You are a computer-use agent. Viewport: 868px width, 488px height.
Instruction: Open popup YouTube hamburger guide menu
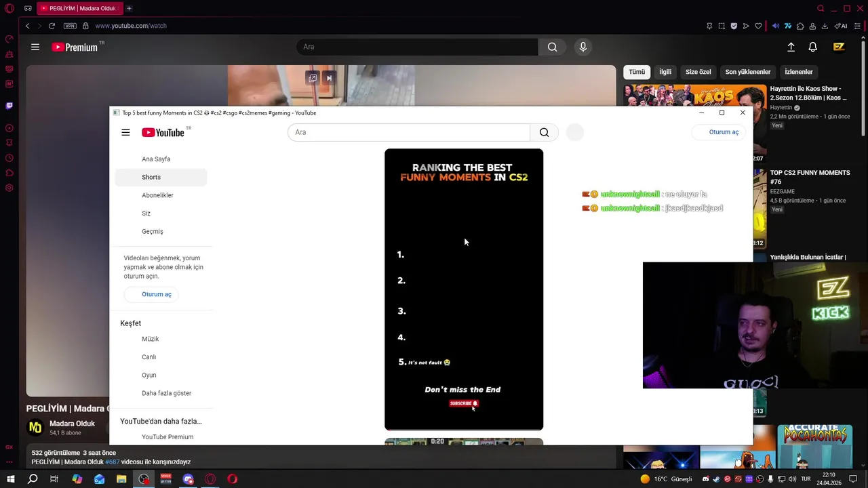125,132
